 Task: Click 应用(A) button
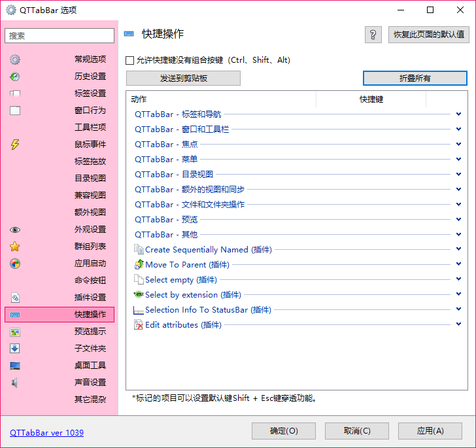click(x=430, y=431)
